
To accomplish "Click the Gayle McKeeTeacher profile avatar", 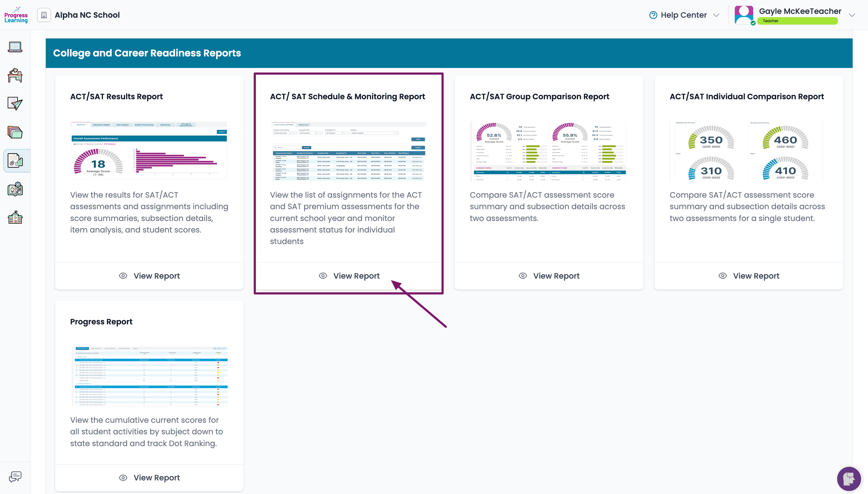I will pyautogui.click(x=744, y=15).
